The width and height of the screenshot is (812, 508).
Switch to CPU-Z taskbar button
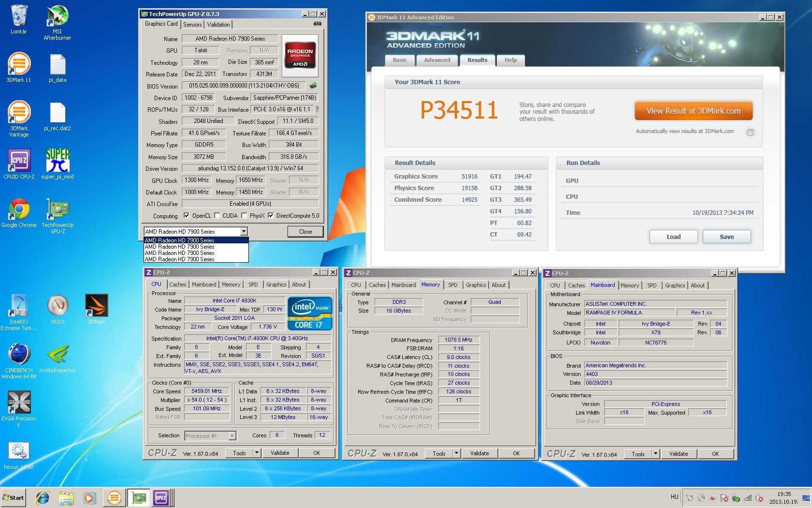coord(161,497)
